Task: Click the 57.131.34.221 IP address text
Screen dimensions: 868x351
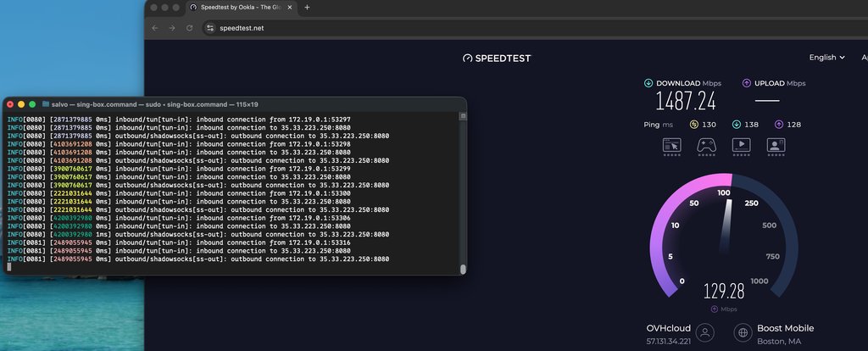Action: pyautogui.click(x=668, y=342)
